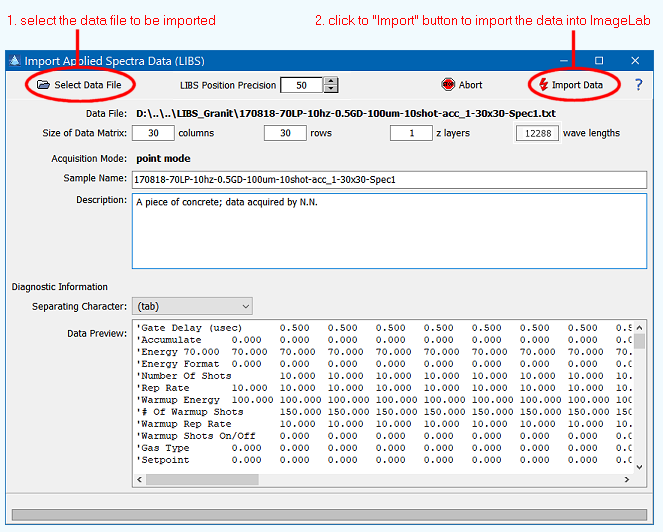Click the 'Gate Delay (usec)' preview row
Screen dimensions: 663x532
tap(384, 328)
